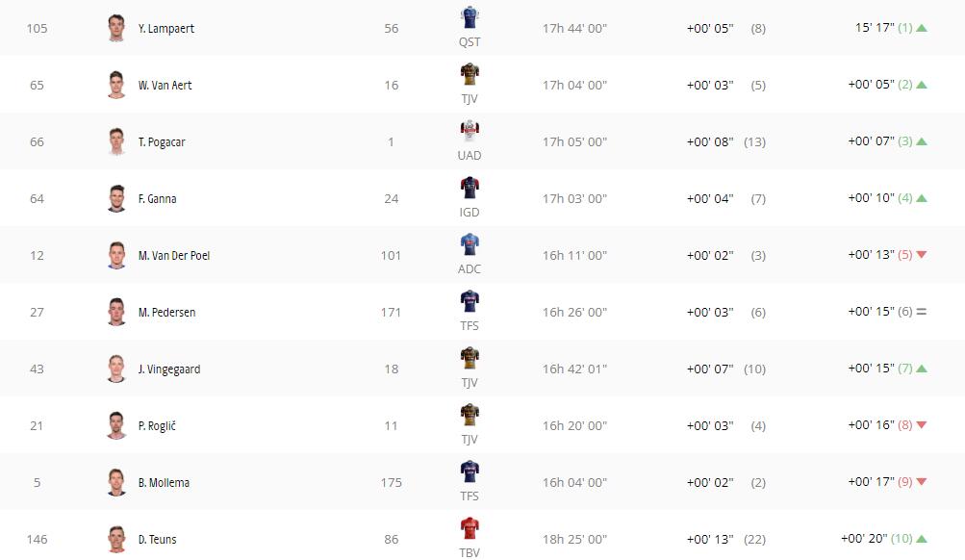Click the red down arrow for Mollema

coord(922,481)
